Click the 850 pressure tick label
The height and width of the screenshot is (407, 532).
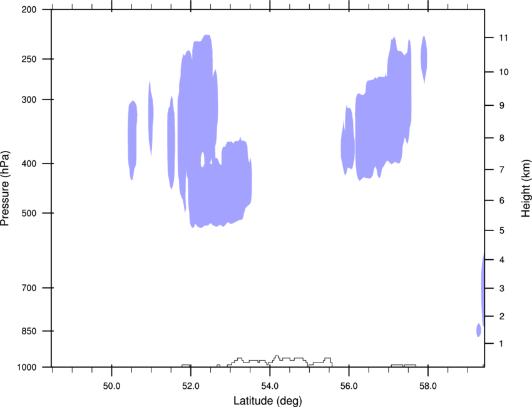(x=29, y=331)
